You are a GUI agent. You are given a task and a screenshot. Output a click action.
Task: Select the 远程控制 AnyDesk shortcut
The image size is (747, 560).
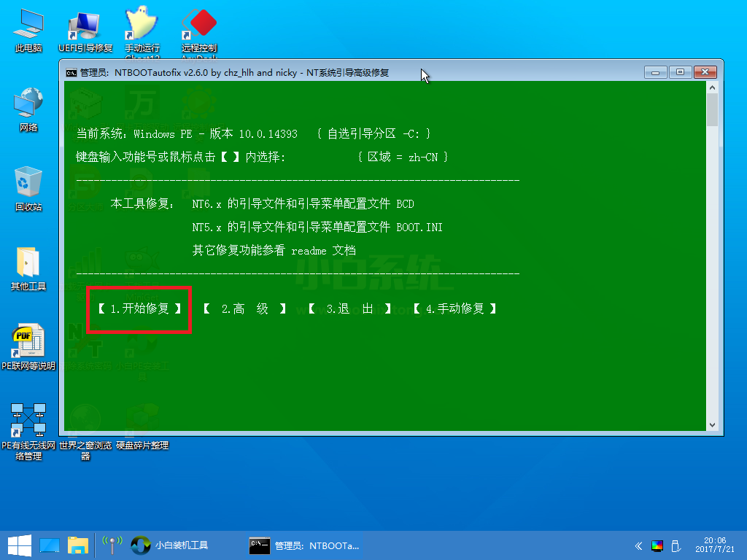pos(199,31)
